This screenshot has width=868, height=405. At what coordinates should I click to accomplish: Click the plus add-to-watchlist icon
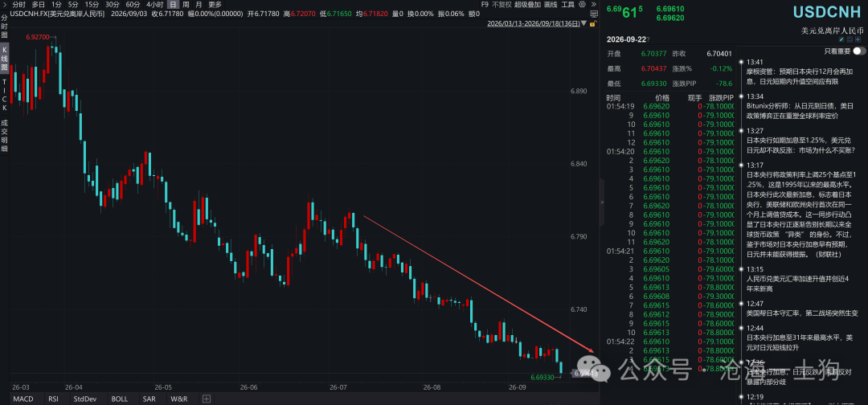point(858,40)
